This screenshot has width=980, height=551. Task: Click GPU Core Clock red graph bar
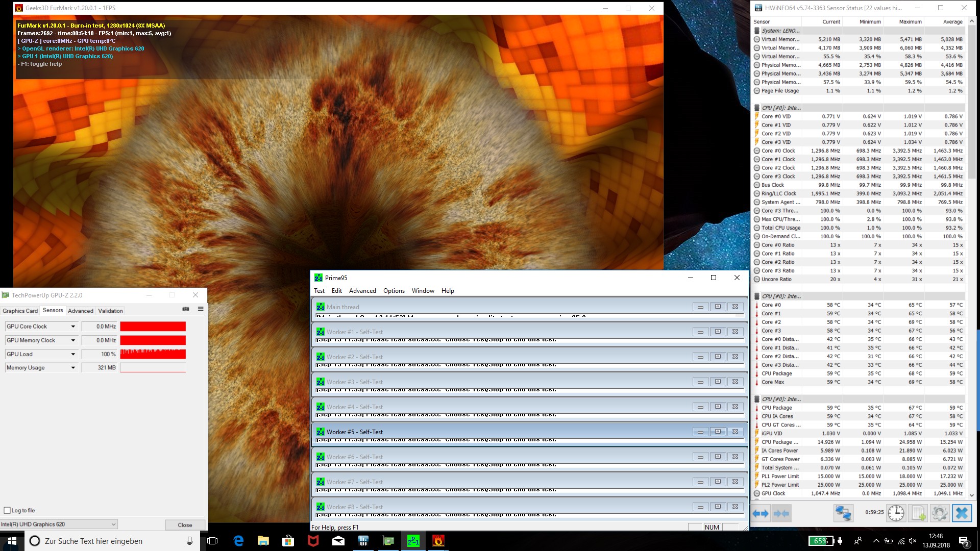coord(153,327)
